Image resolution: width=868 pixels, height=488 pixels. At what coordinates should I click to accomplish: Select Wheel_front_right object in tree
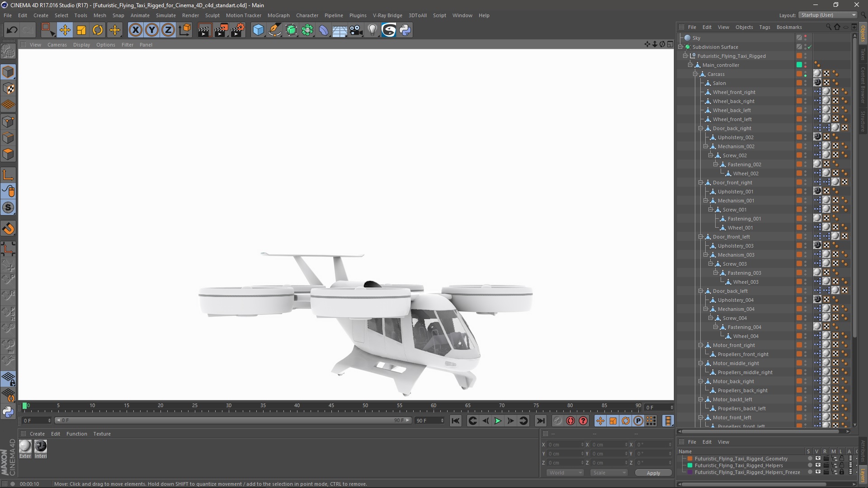[x=734, y=92]
